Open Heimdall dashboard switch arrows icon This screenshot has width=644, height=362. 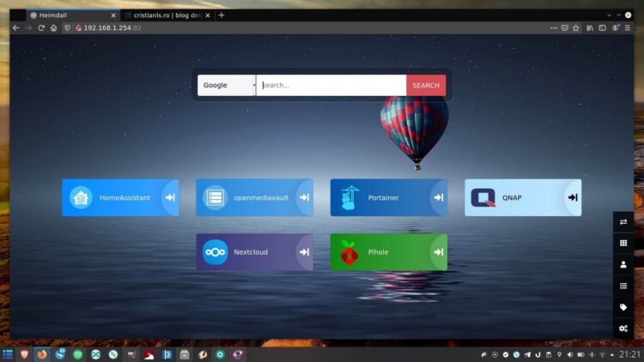623,222
